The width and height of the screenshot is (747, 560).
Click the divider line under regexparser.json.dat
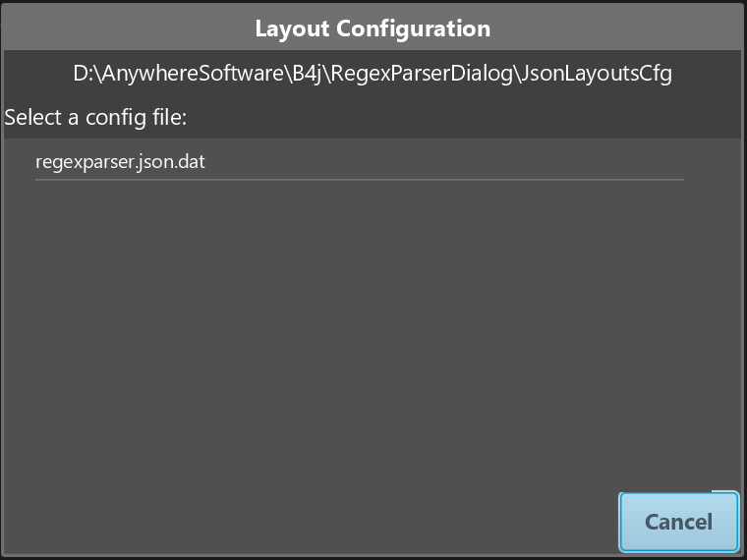(x=360, y=180)
